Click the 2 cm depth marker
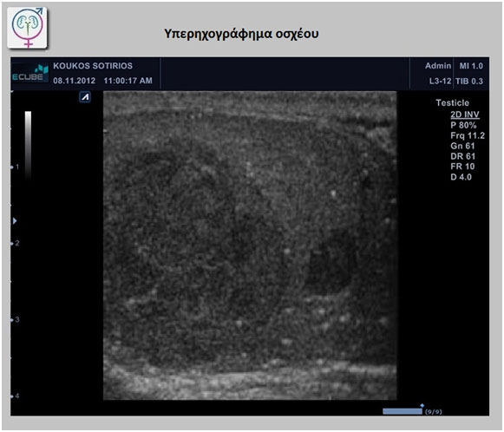This screenshot has height=432, width=504. (16, 243)
